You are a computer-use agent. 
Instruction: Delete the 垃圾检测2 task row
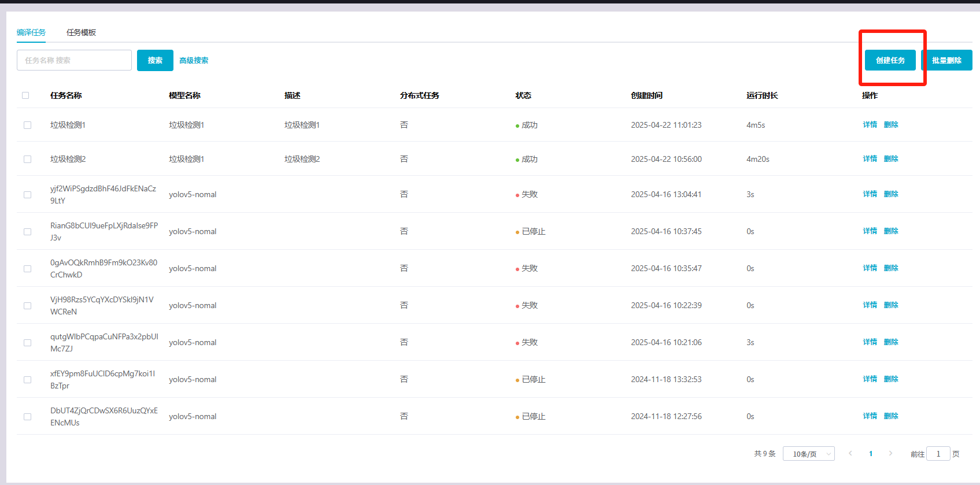point(891,159)
